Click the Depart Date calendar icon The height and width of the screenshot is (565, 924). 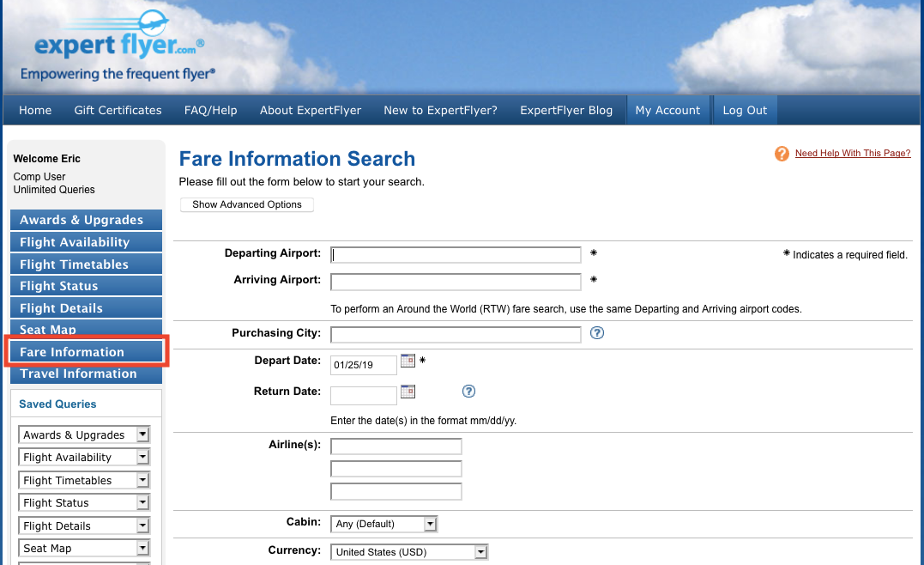[x=408, y=361]
